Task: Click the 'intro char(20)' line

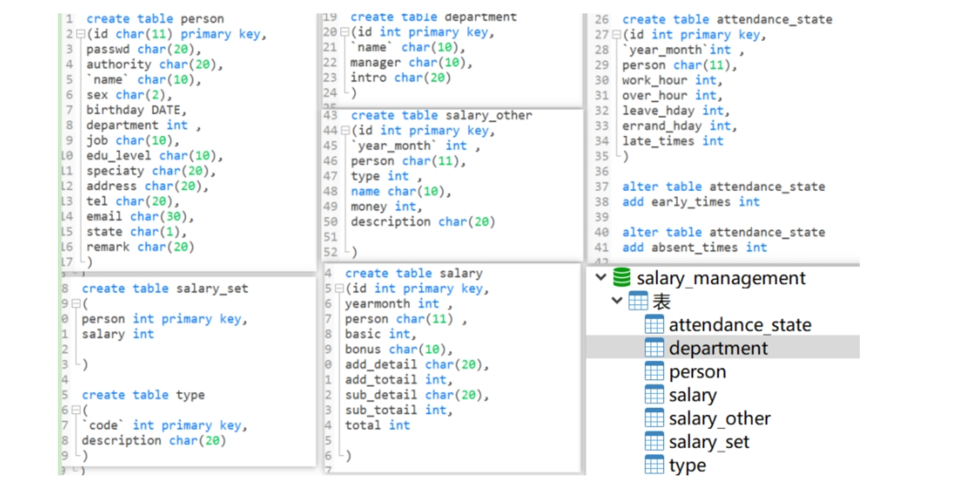Action: click(x=400, y=77)
